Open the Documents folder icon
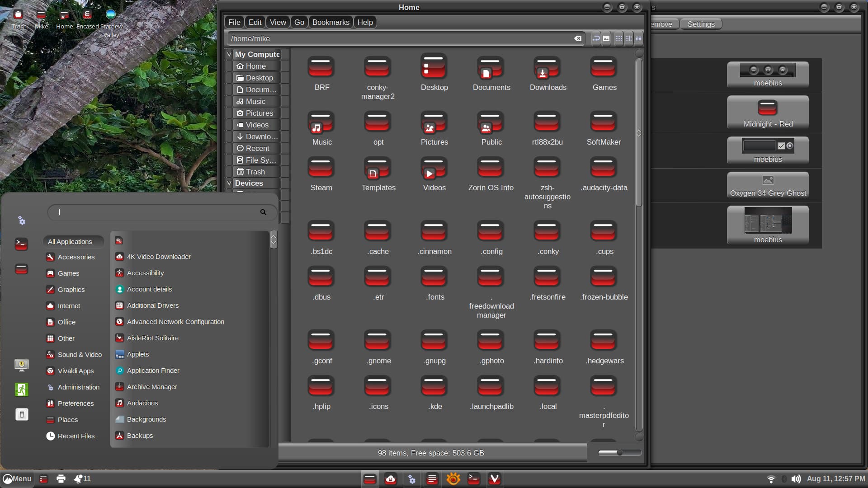This screenshot has width=868, height=488. tap(491, 73)
